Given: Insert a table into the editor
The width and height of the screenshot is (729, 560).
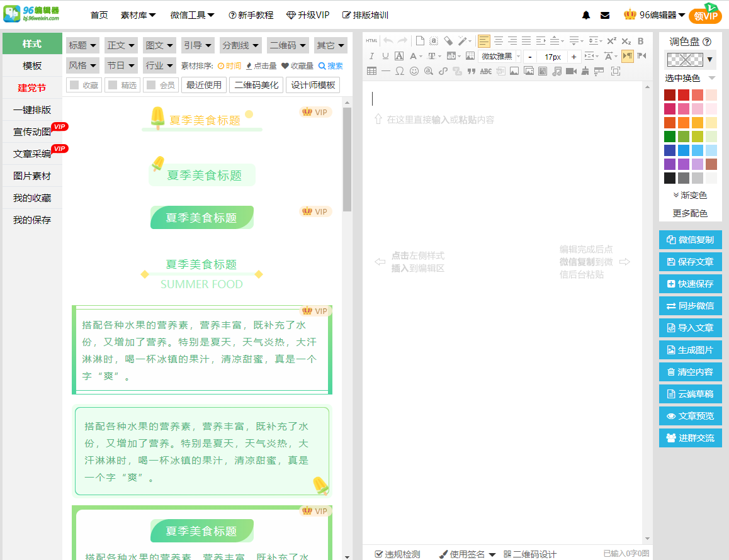Looking at the screenshot, I should pos(371,70).
